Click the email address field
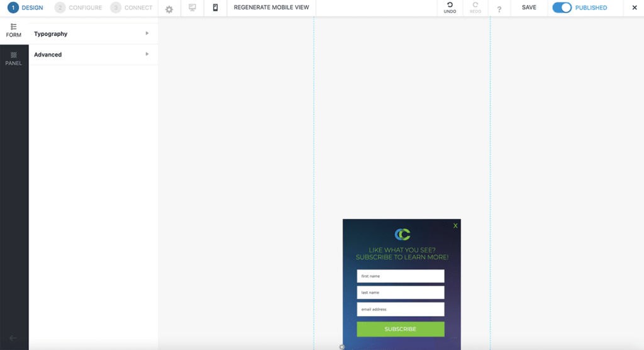644x350 pixels. point(401,309)
